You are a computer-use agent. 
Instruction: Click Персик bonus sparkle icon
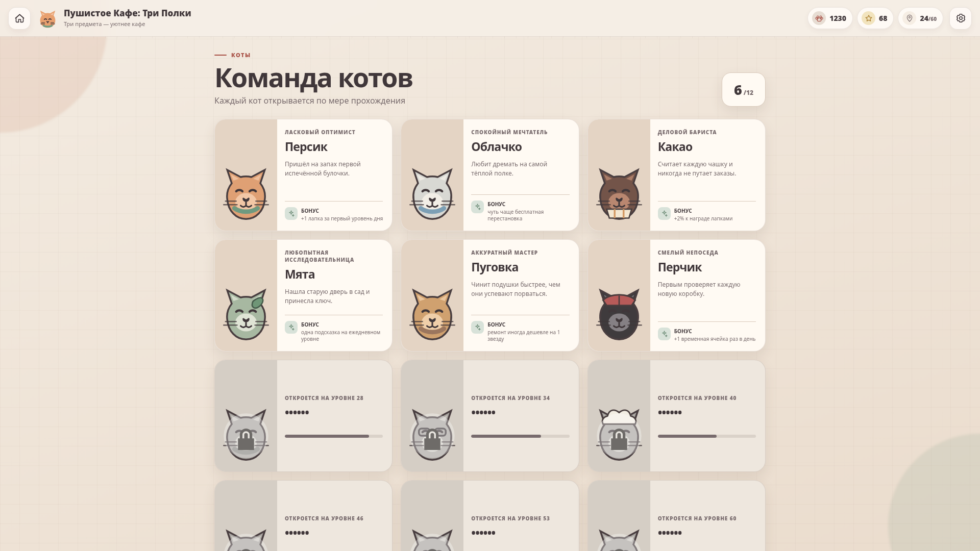[291, 213]
